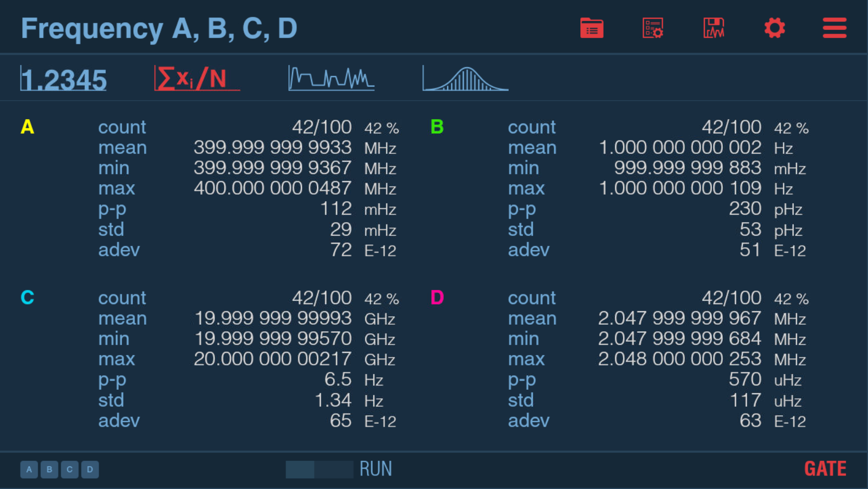Click channel D p-p value 570
Viewport: 868px width, 489px height.
click(745, 379)
